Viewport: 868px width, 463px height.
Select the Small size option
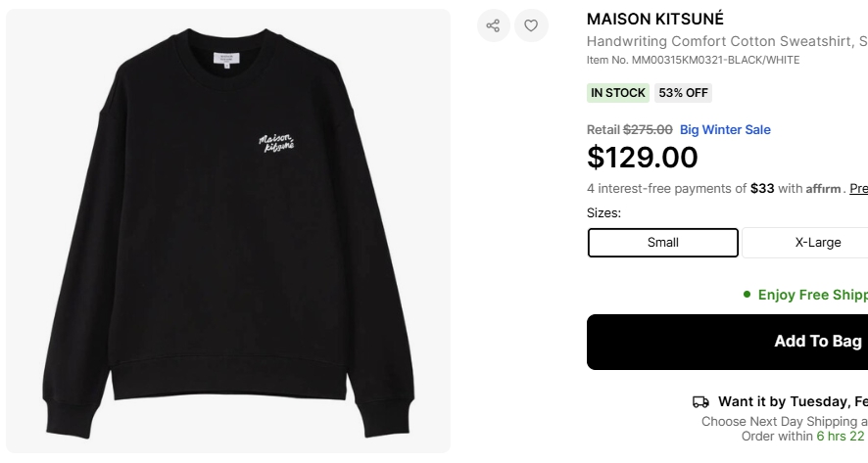click(x=662, y=243)
